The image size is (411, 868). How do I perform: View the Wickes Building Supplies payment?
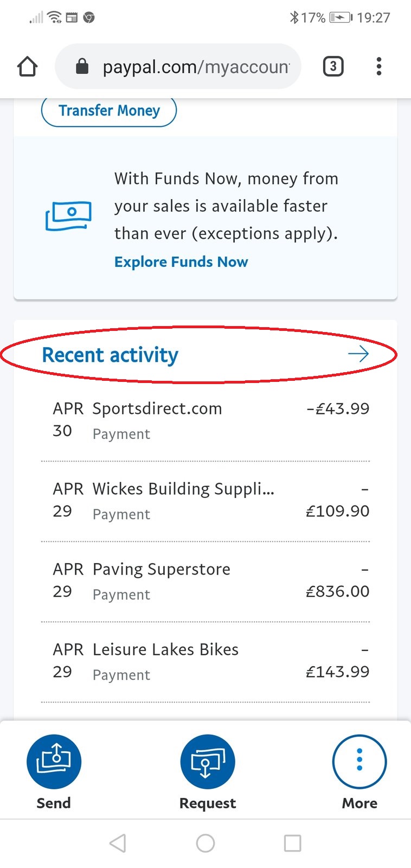205,501
